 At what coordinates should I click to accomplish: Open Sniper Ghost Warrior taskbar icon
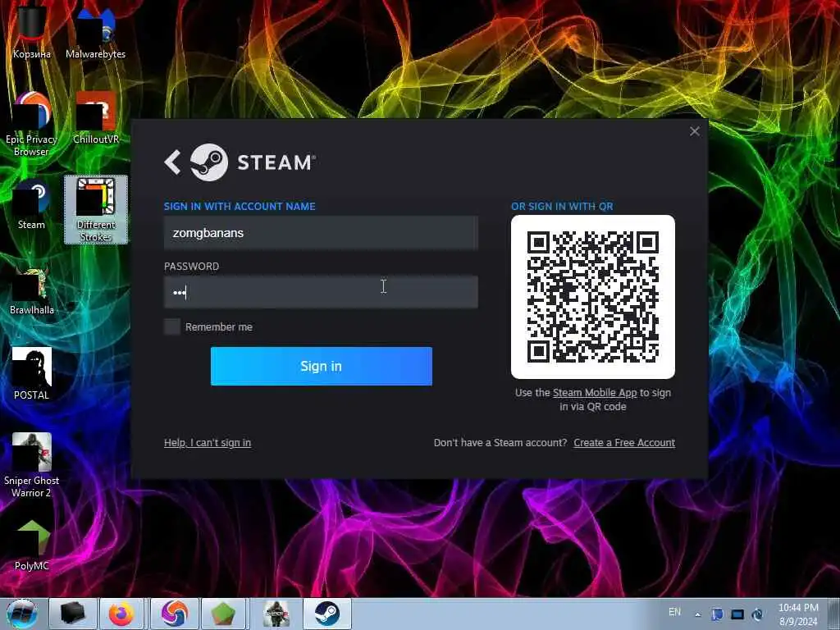[x=276, y=614]
